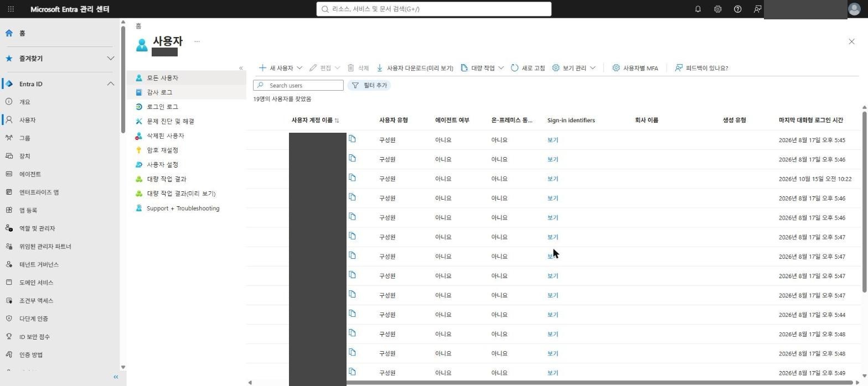The height and width of the screenshot is (386, 868).
Task: Click 보기 link in 10월 15일 row
Action: click(x=552, y=179)
